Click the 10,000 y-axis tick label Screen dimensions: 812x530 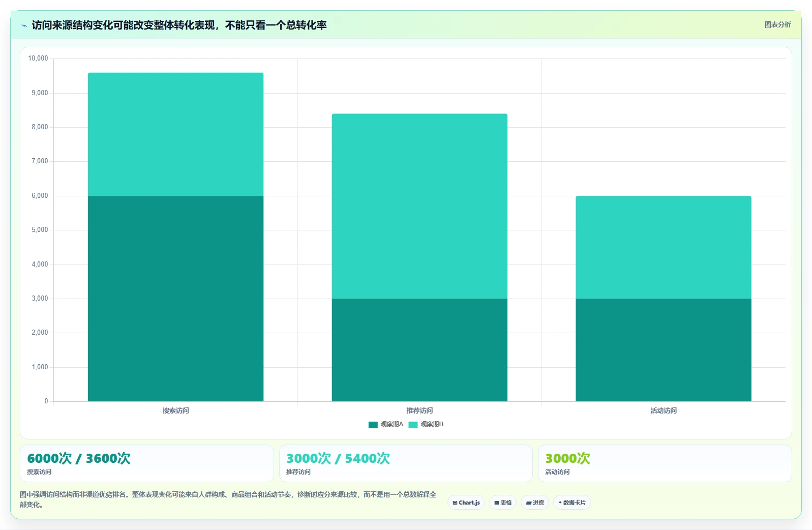click(x=38, y=58)
